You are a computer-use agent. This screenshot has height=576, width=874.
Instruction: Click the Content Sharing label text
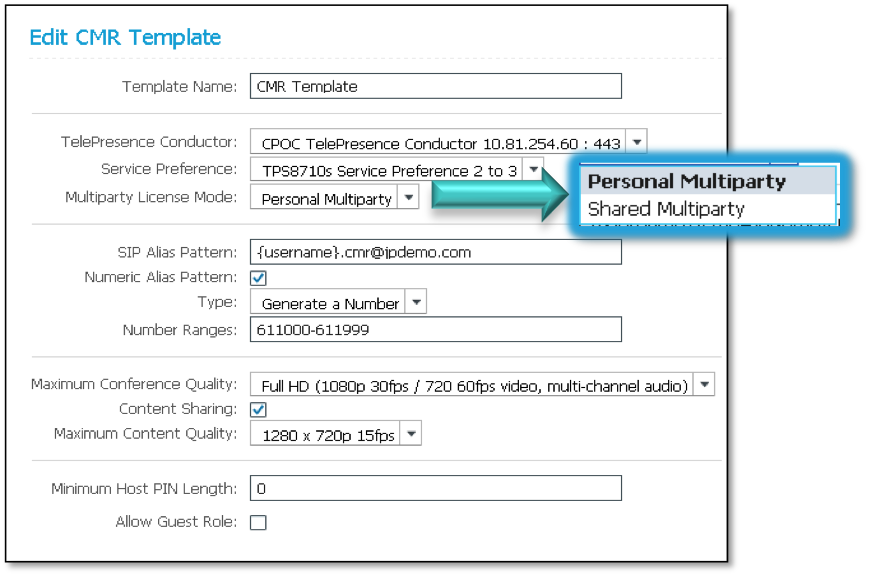[178, 409]
